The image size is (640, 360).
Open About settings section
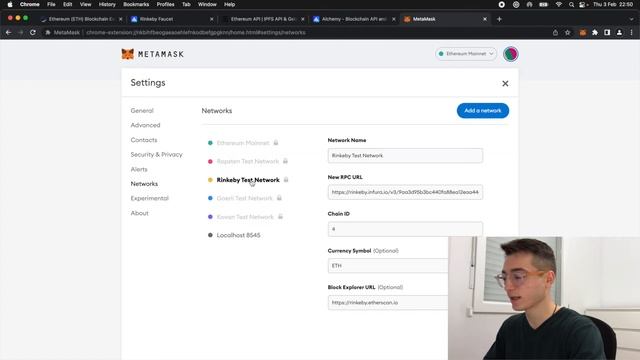pyautogui.click(x=139, y=213)
